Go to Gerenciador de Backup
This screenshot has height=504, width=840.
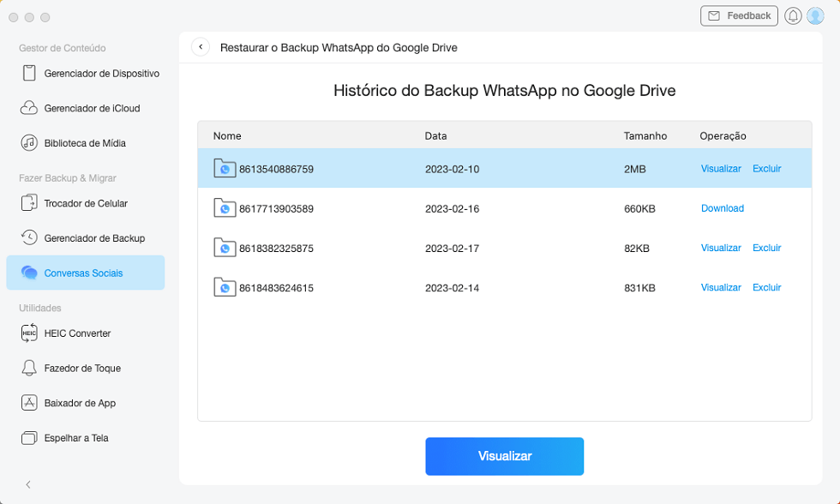pyautogui.click(x=86, y=237)
